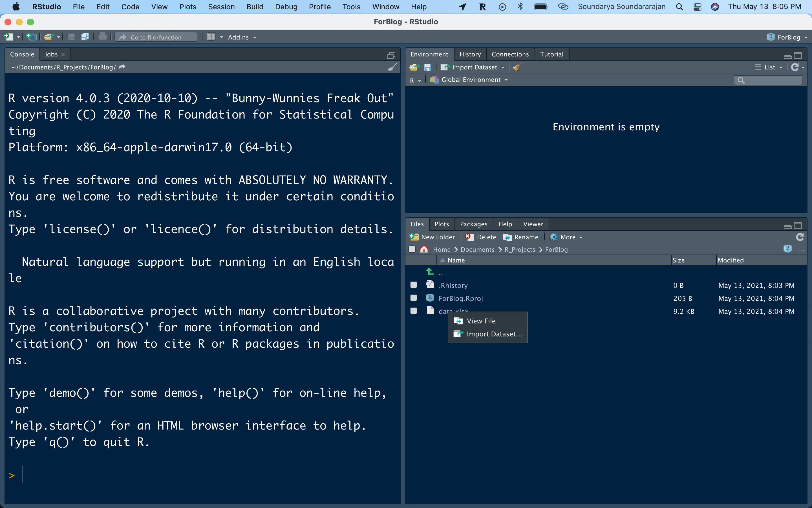This screenshot has height=508, width=812.
Task: Navigate to R_Projects in the breadcrumb
Action: 520,250
